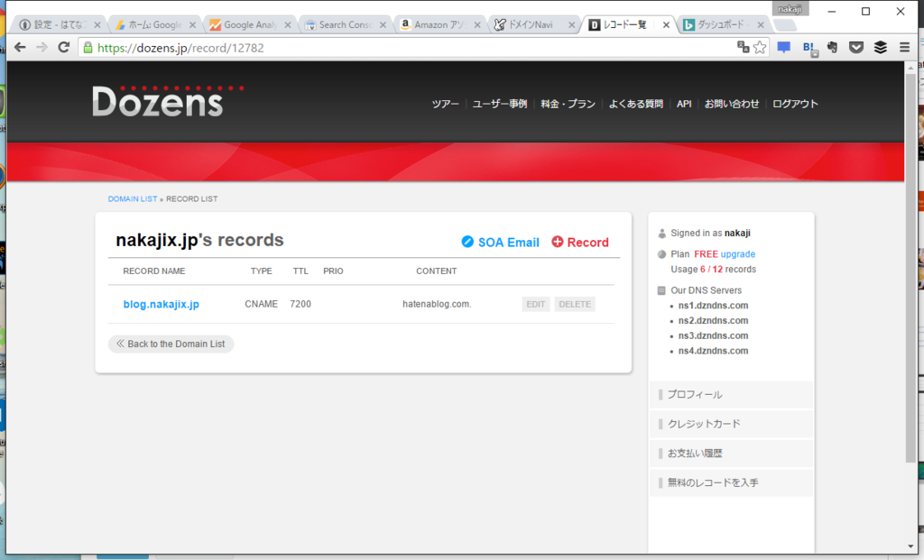Open the translate page icon in the address bar
924x560 pixels.
[x=744, y=48]
